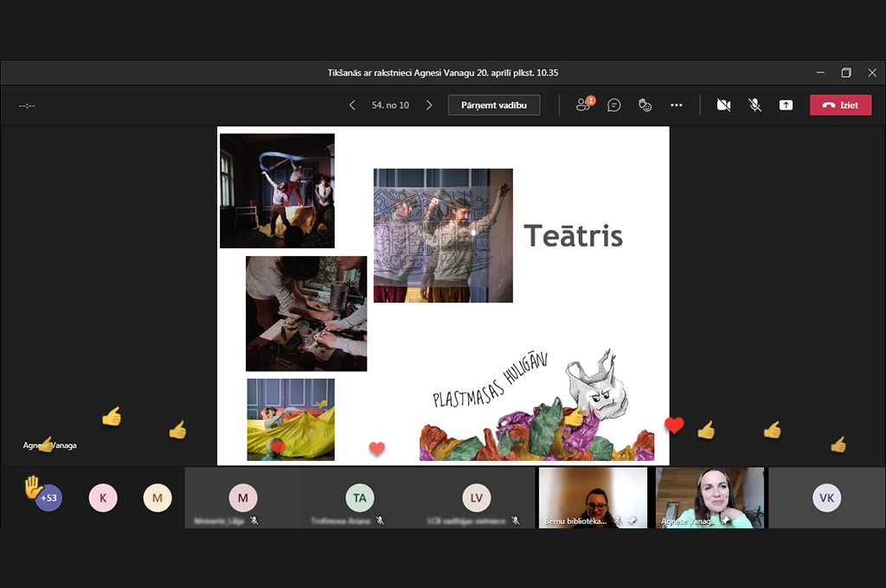
Task: Restore down the meeting window
Action: pos(846,73)
